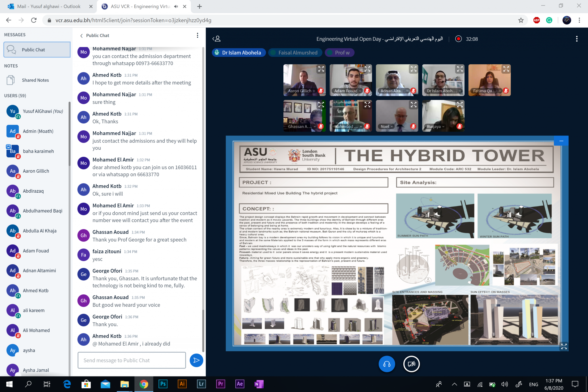Image resolution: width=588 pixels, height=392 pixels.
Task: Open Aaron Gillich webcam name dropdown
Action: (301, 91)
